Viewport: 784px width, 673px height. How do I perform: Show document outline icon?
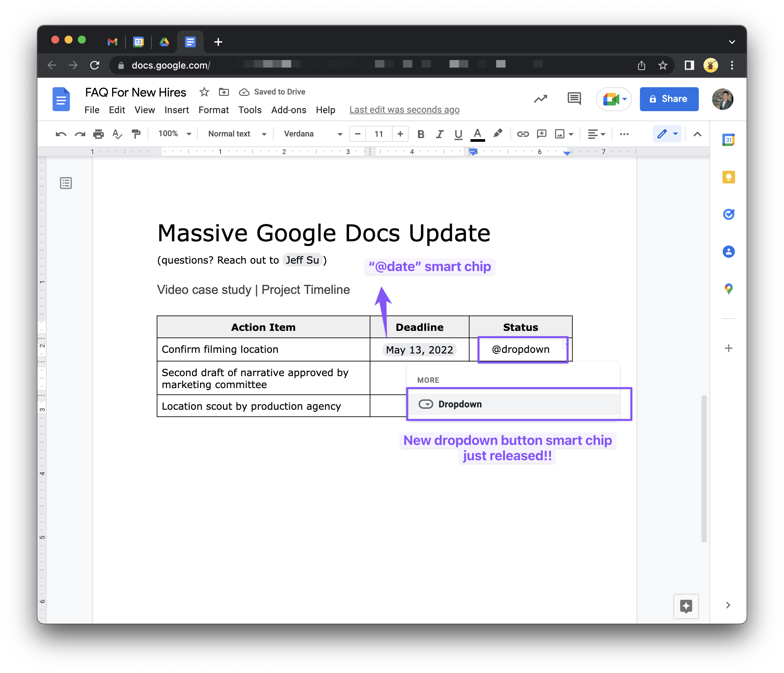pos(66,183)
